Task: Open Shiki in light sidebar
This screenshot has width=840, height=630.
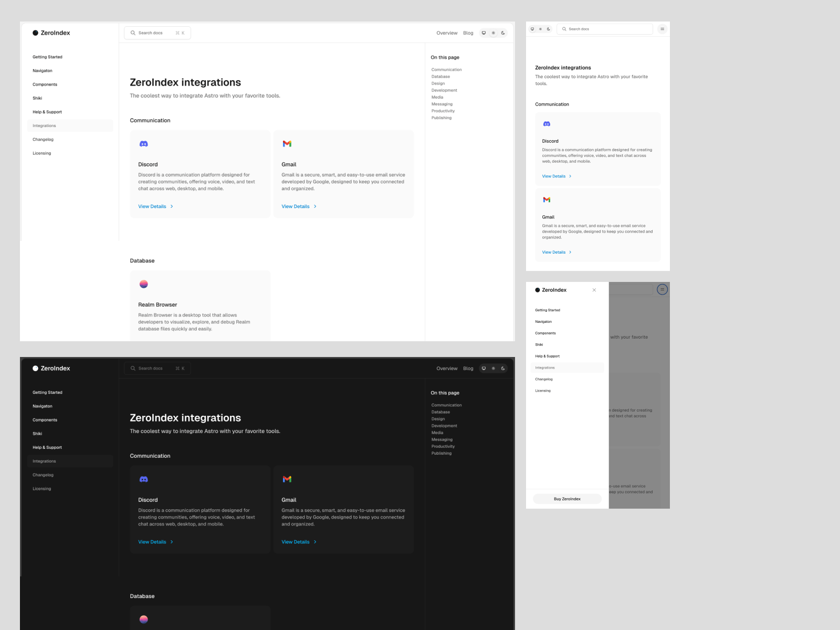Action: 37,98
